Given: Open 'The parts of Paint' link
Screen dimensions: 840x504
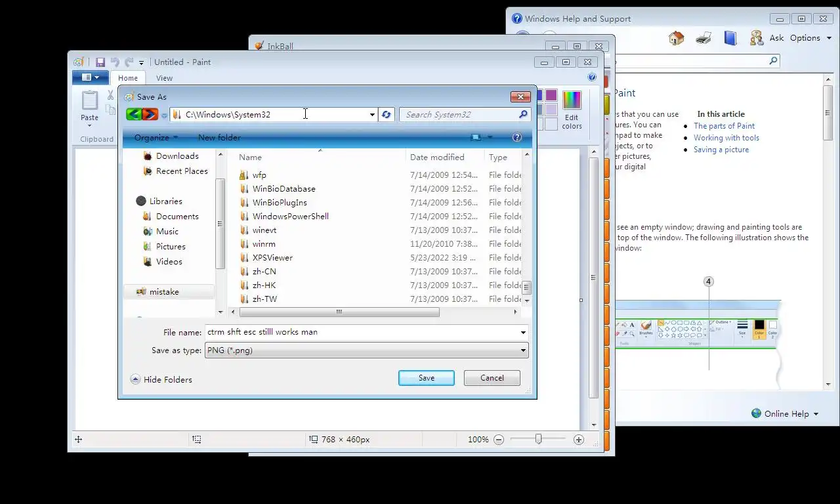Looking at the screenshot, I should tap(724, 126).
